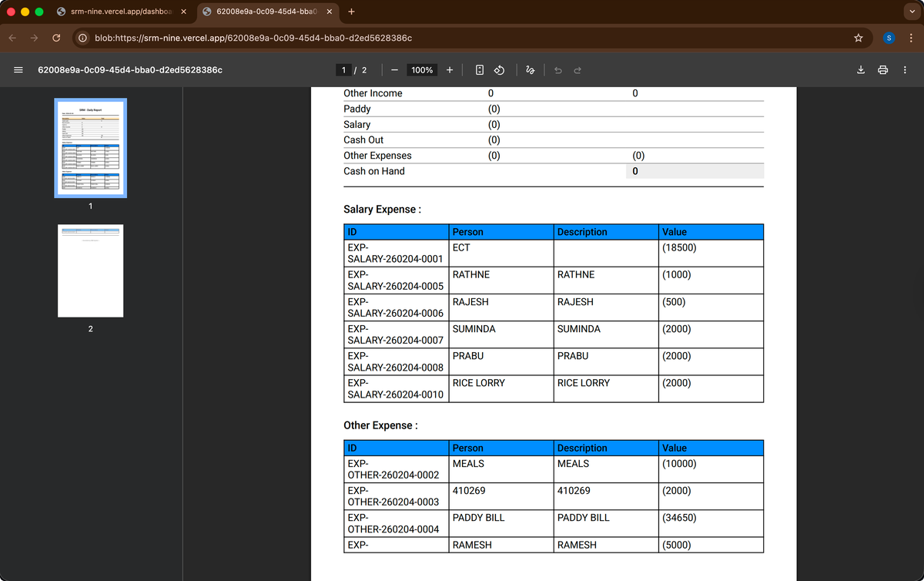Click the (34650) value cell
Screen dimensions: 924x581
(711, 523)
